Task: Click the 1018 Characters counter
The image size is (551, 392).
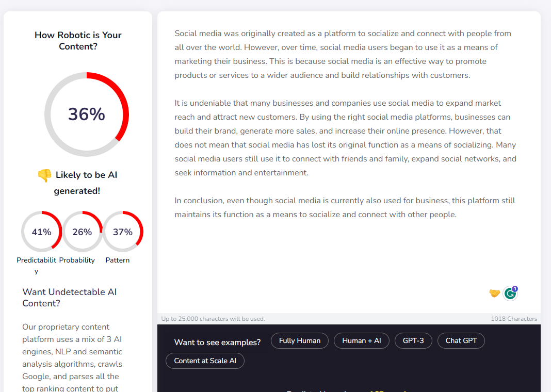Action: (x=514, y=319)
